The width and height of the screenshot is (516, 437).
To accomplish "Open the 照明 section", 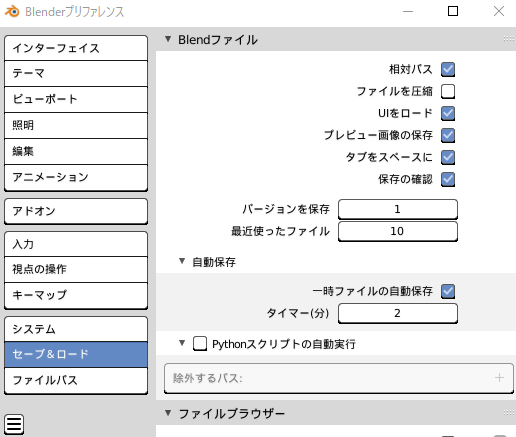I will click(76, 125).
